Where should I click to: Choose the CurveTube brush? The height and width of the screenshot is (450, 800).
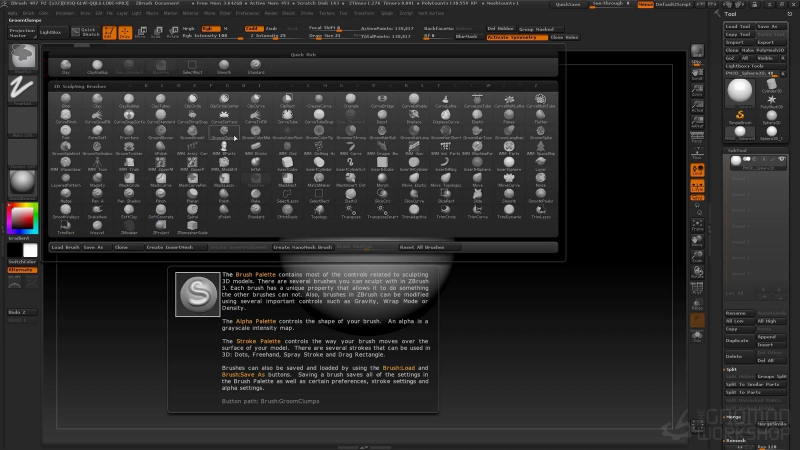click(x=287, y=116)
